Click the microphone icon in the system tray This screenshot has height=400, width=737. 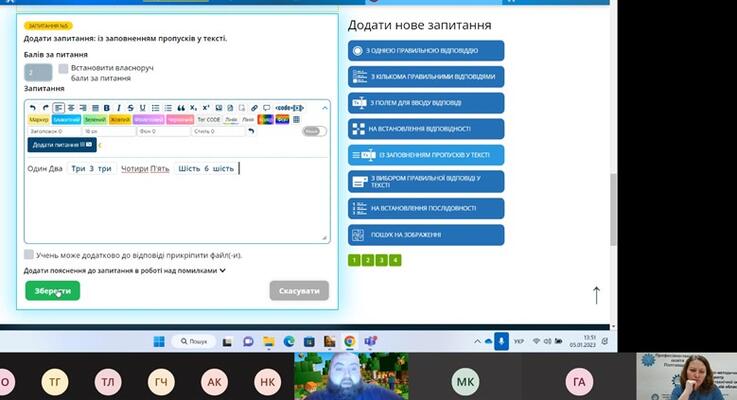(501, 341)
